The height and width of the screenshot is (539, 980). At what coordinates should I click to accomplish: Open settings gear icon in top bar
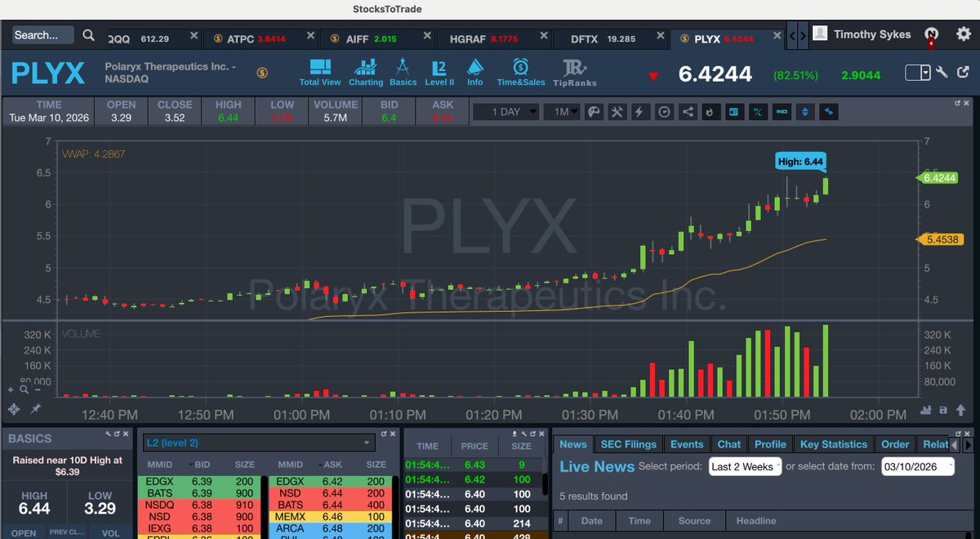(x=964, y=33)
